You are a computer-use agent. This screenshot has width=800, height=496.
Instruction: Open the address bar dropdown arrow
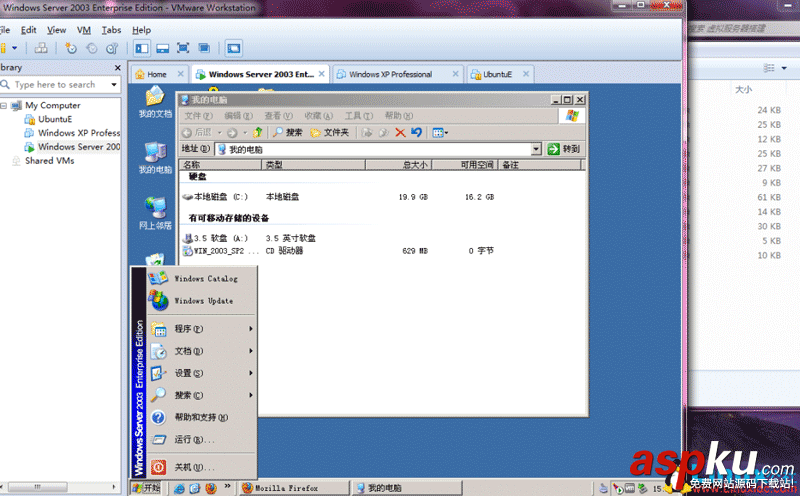click(x=536, y=149)
